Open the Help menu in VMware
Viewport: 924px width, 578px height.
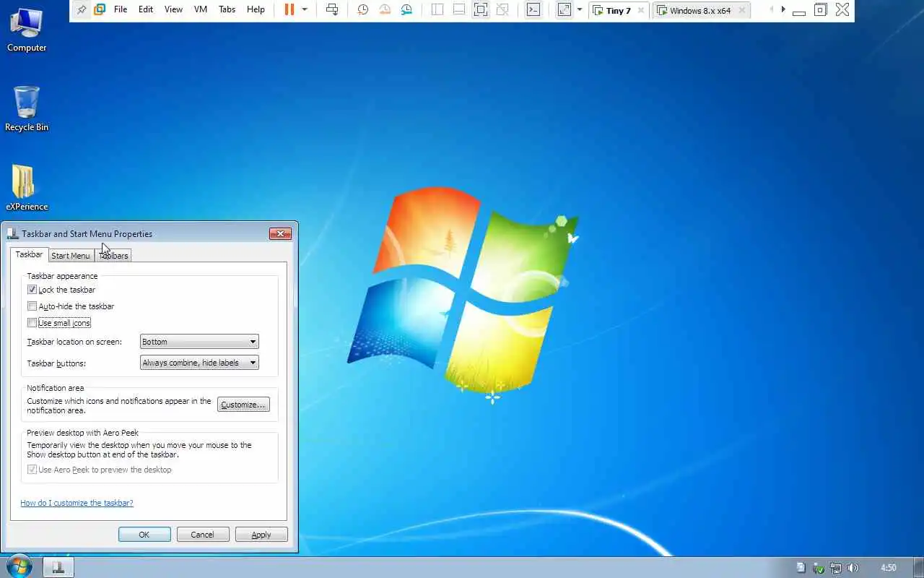pyautogui.click(x=256, y=9)
